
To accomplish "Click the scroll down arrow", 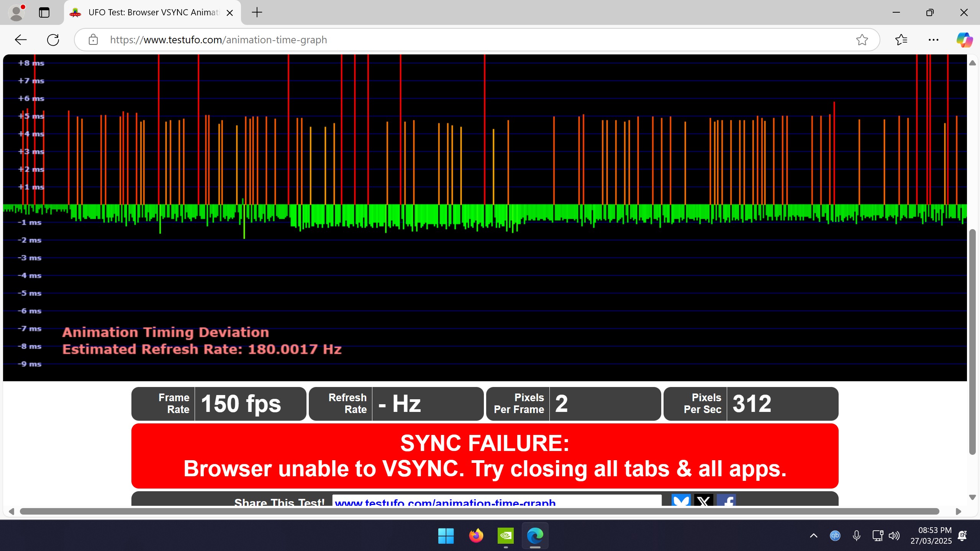I will tap(972, 497).
